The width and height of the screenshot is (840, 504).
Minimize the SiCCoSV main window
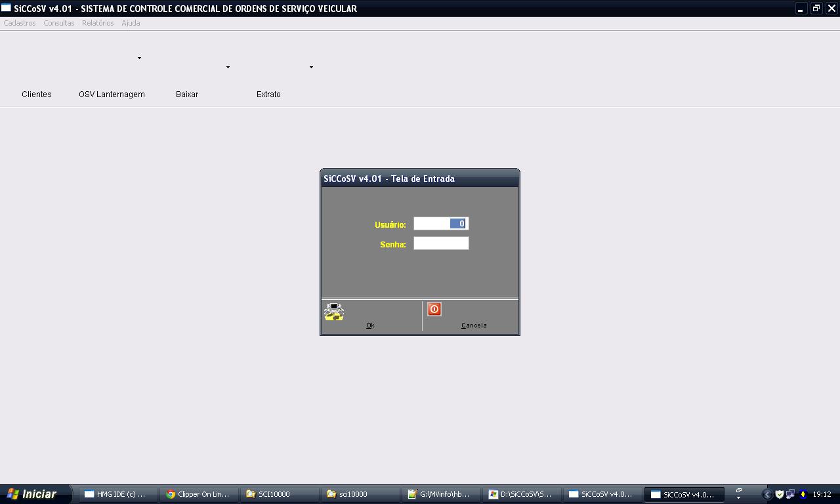tap(801, 9)
